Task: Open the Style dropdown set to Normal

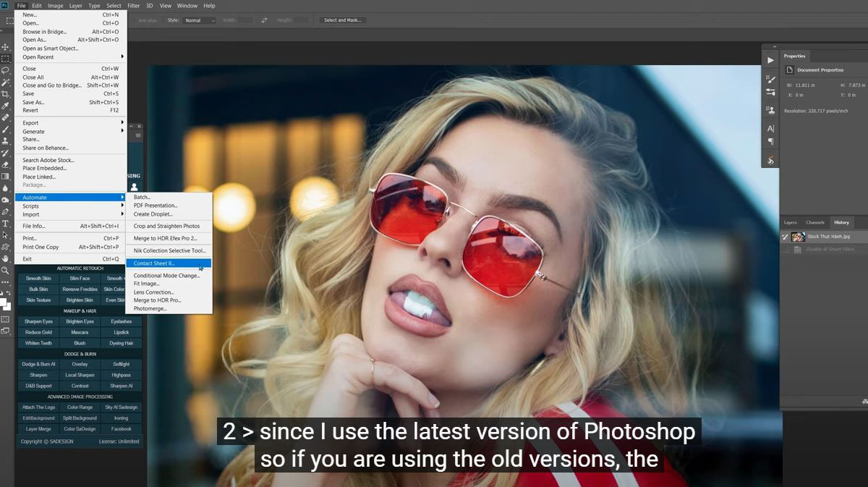Action: 200,20
